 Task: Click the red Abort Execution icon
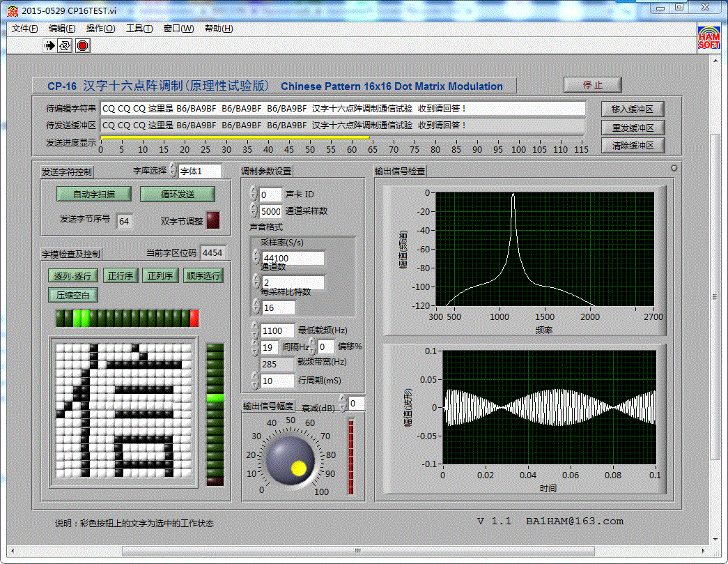83,45
